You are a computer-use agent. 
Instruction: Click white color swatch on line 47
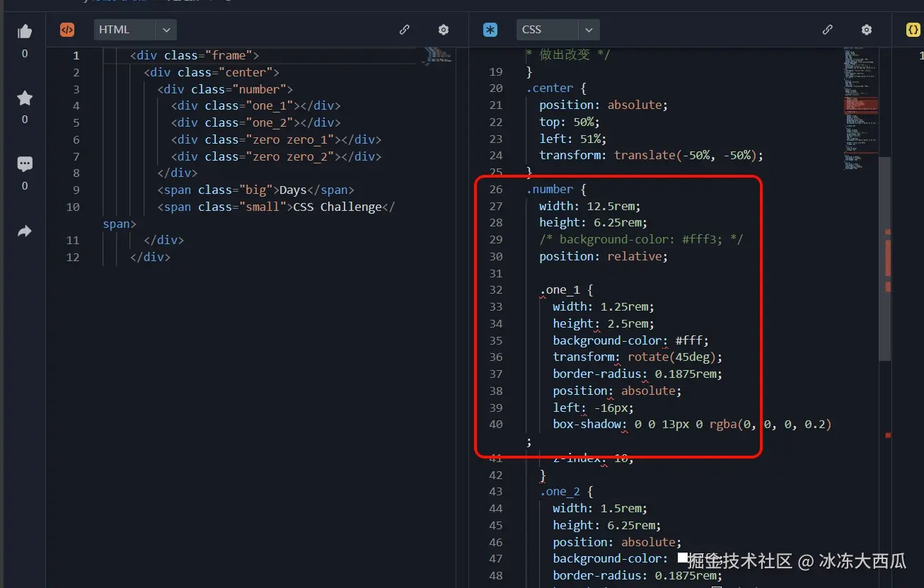click(x=683, y=558)
